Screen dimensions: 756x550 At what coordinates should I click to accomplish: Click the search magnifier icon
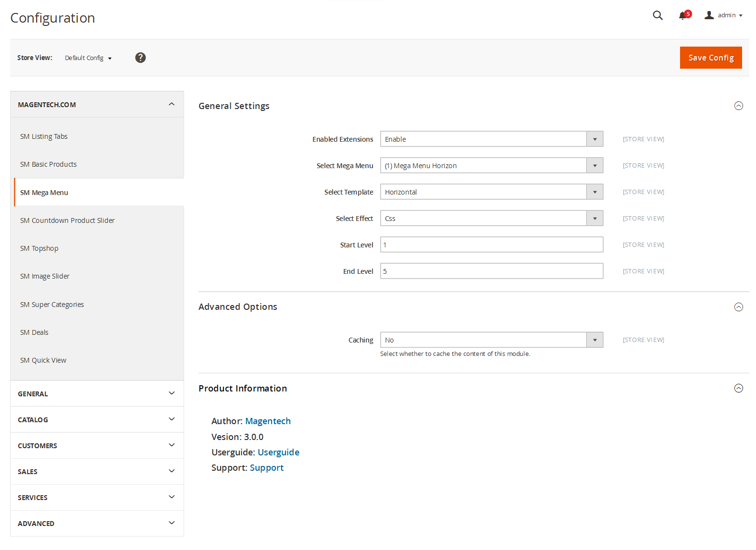click(x=657, y=15)
